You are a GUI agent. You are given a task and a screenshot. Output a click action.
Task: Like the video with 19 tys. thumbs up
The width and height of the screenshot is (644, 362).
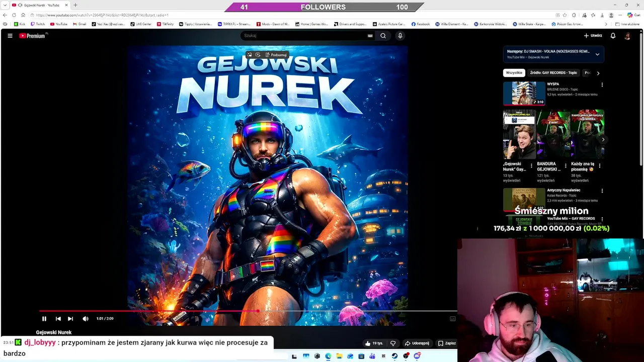pos(374,343)
